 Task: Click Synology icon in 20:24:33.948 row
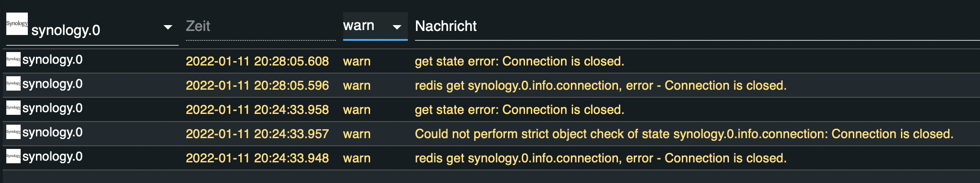pyautogui.click(x=13, y=156)
